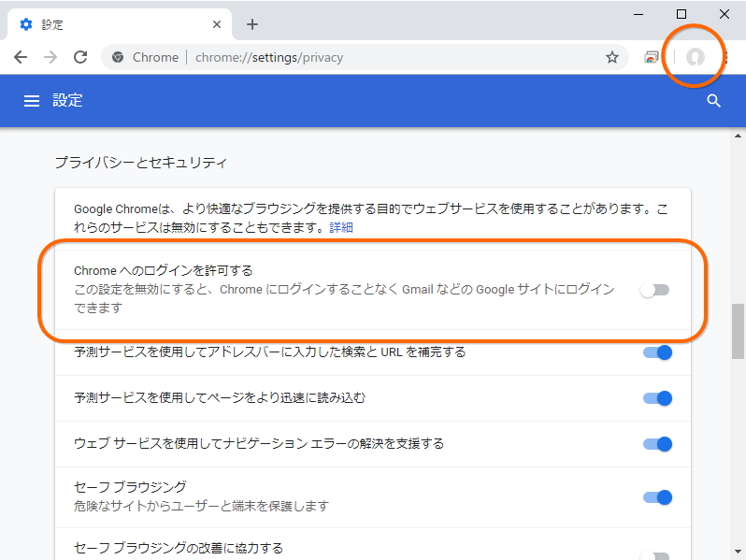Open the hamburger menu next to 設定
Screen dimensions: 746x560
[x=32, y=101]
